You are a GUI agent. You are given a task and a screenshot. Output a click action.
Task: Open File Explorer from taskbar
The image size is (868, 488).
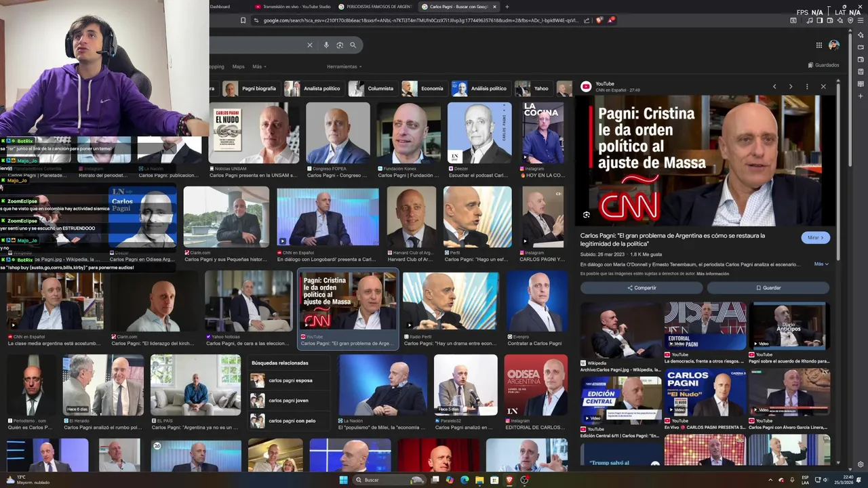pos(479,480)
